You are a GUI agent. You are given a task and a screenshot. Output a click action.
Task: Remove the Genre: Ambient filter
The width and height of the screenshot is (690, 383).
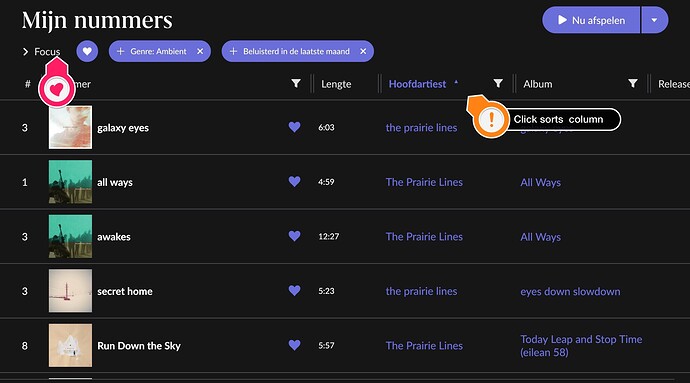(200, 52)
